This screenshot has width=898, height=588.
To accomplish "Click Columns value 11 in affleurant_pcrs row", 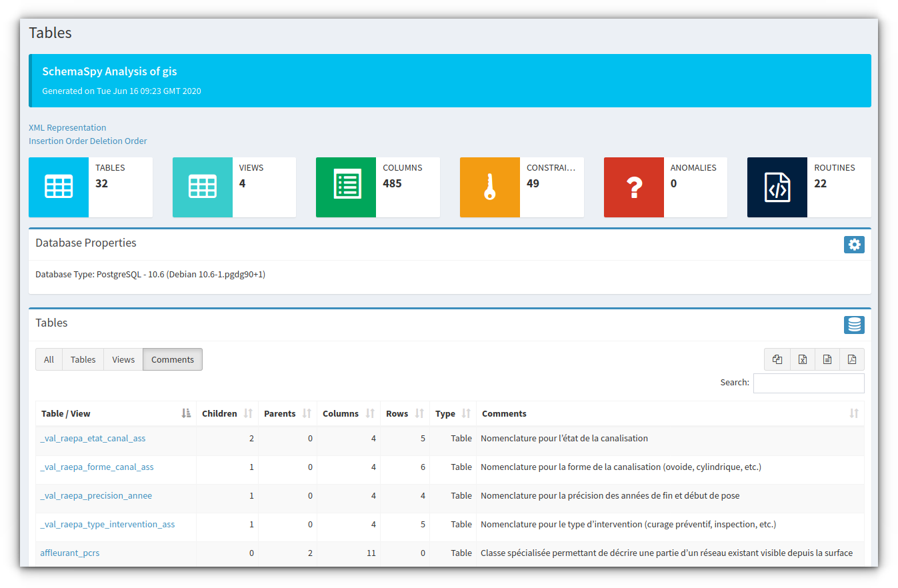I will coord(371,553).
